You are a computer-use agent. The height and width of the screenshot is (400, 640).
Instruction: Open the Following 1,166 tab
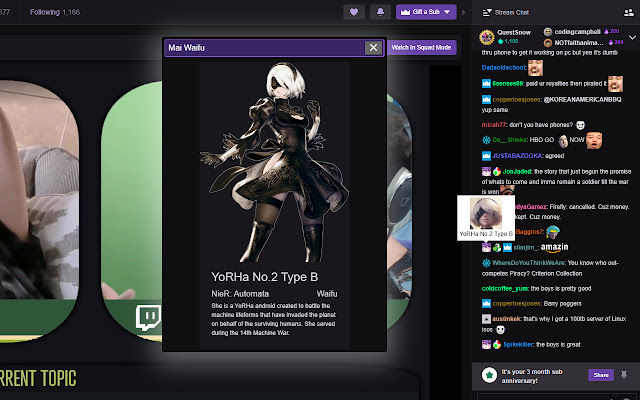click(x=55, y=12)
